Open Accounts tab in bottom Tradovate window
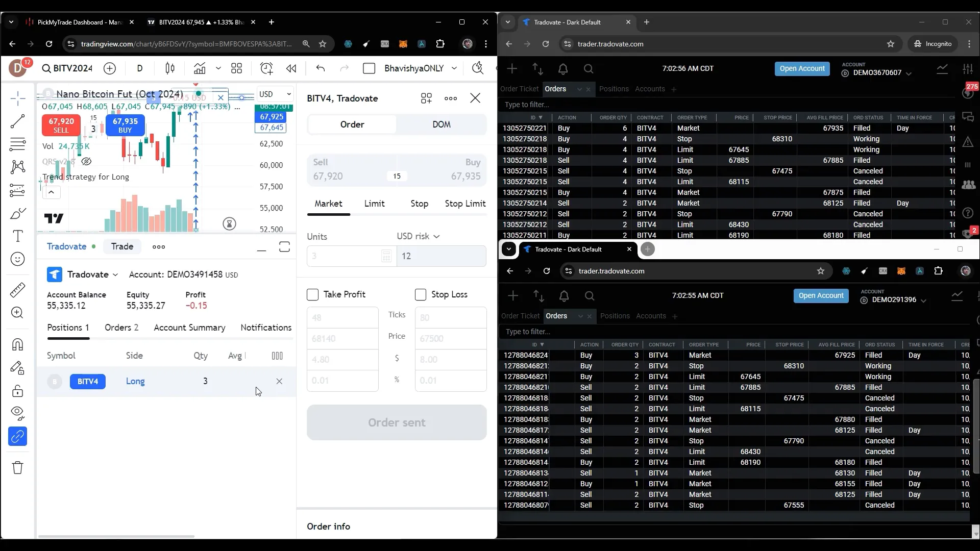980x551 pixels. tap(651, 316)
